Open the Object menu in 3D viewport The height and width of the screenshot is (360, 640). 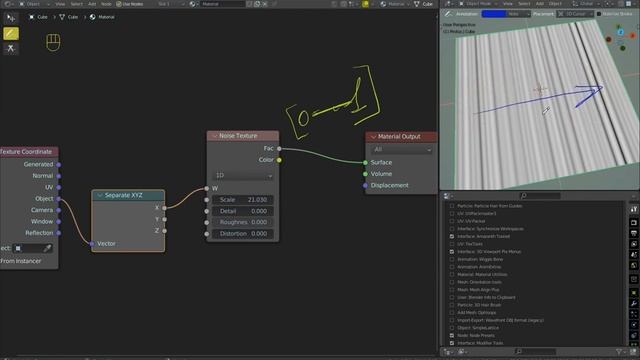point(555,4)
